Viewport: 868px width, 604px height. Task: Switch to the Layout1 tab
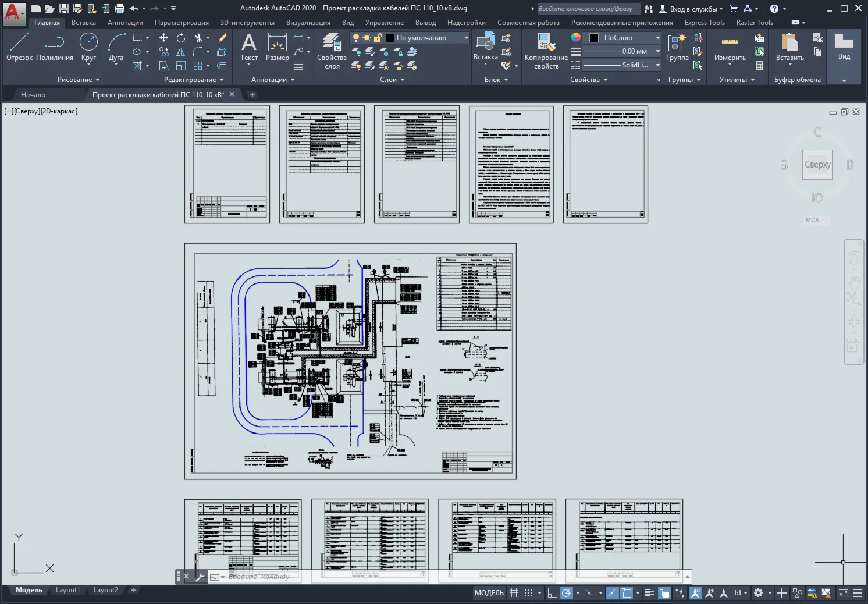[67, 590]
